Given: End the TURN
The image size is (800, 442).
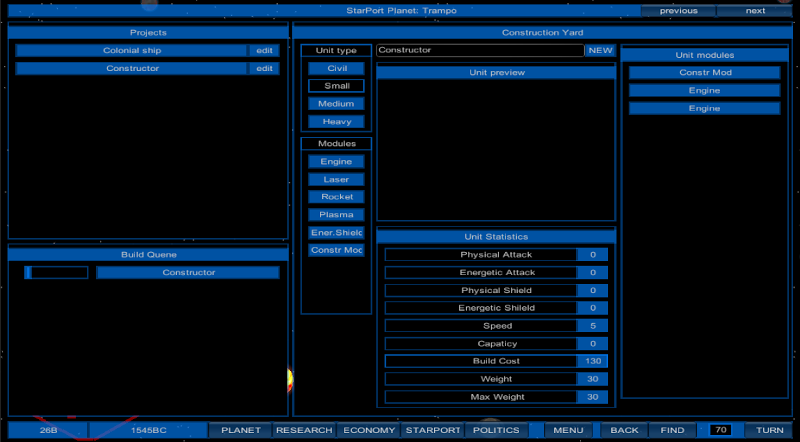Looking at the screenshot, I should point(769,430).
